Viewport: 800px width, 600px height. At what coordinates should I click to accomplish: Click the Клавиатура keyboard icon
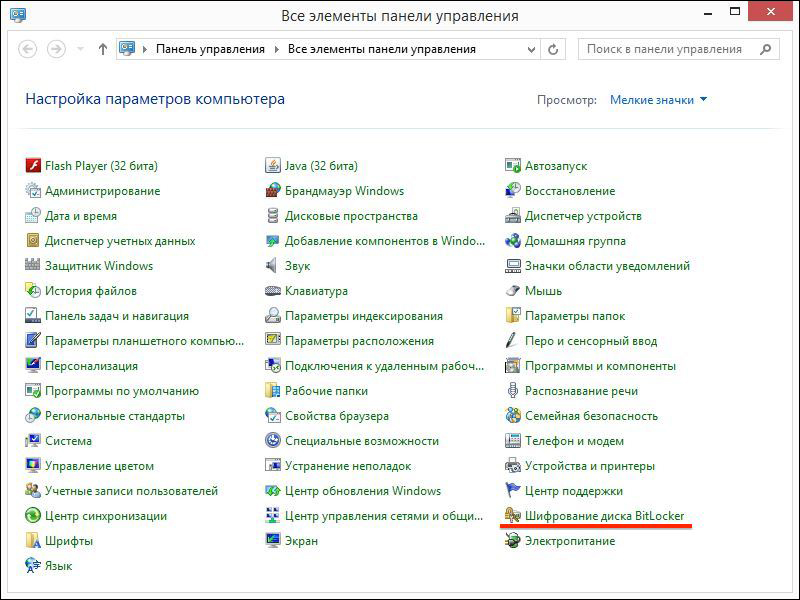click(x=273, y=290)
